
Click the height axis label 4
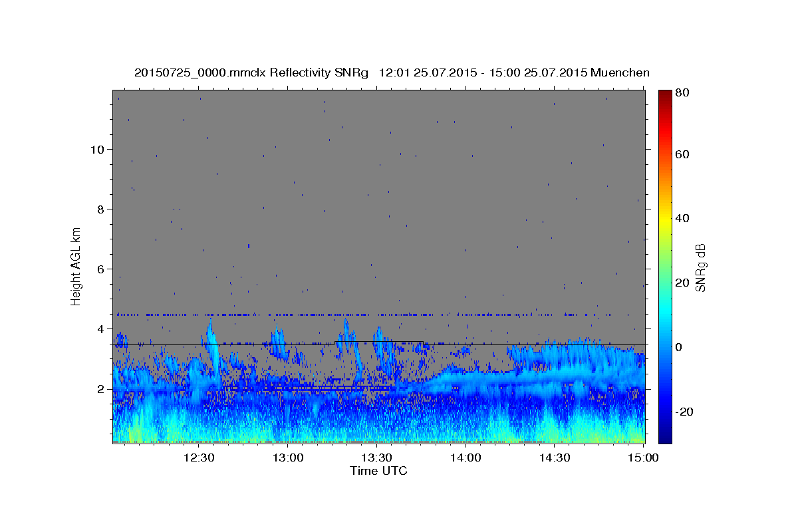tap(101, 329)
